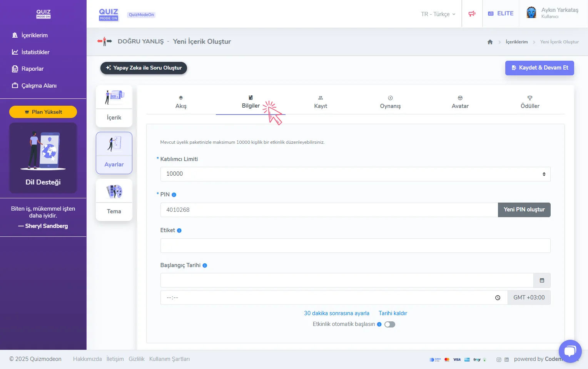Image resolution: width=588 pixels, height=369 pixels.
Task: Toggle Etkinlik otomatik başlasın switch
Action: [x=389, y=324]
